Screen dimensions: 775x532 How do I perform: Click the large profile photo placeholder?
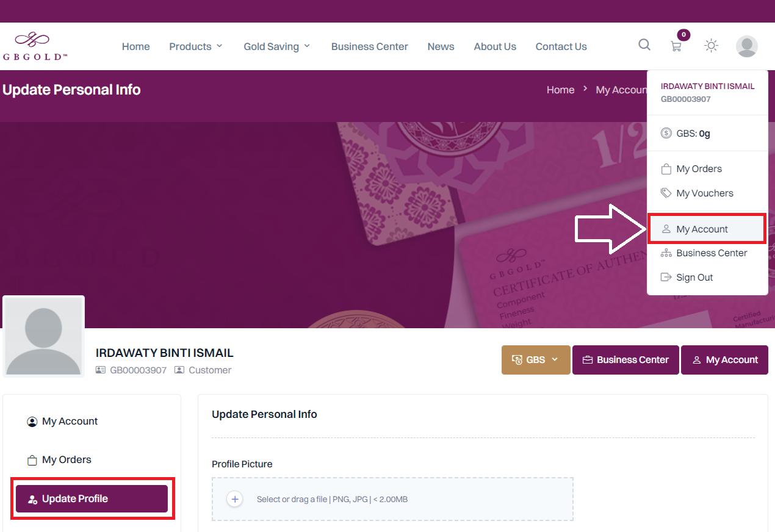(44, 336)
